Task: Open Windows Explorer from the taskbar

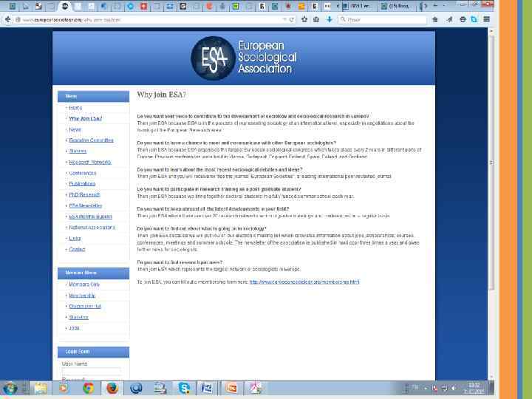Action: 40,389
